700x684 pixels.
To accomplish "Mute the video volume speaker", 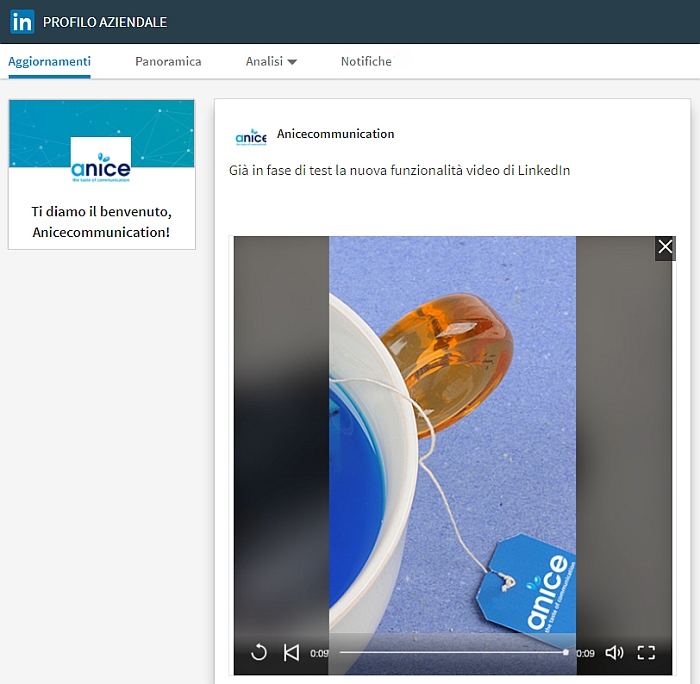I will pyautogui.click(x=614, y=653).
